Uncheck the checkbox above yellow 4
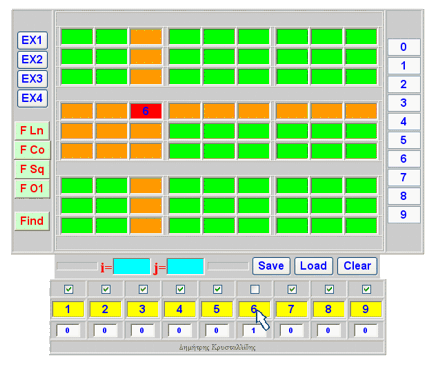 [180, 289]
